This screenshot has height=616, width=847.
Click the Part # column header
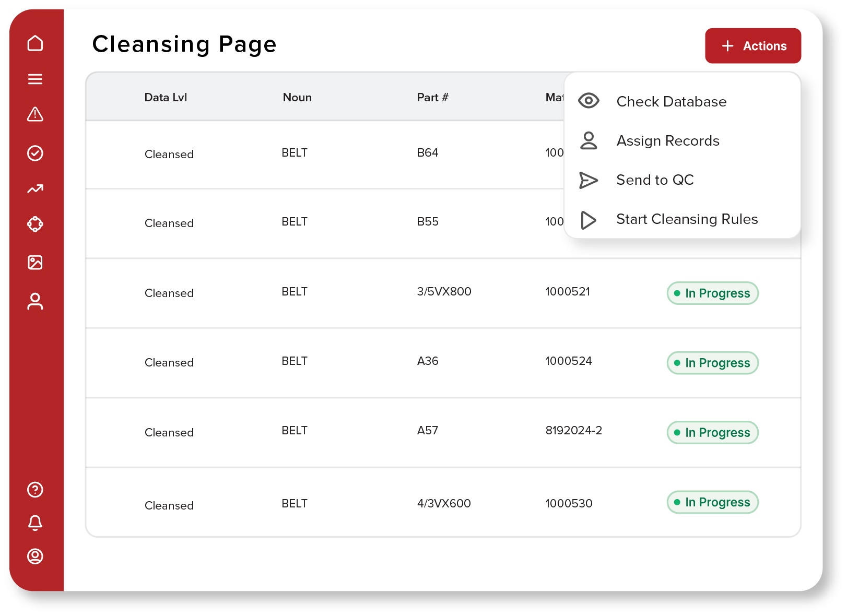click(x=432, y=98)
